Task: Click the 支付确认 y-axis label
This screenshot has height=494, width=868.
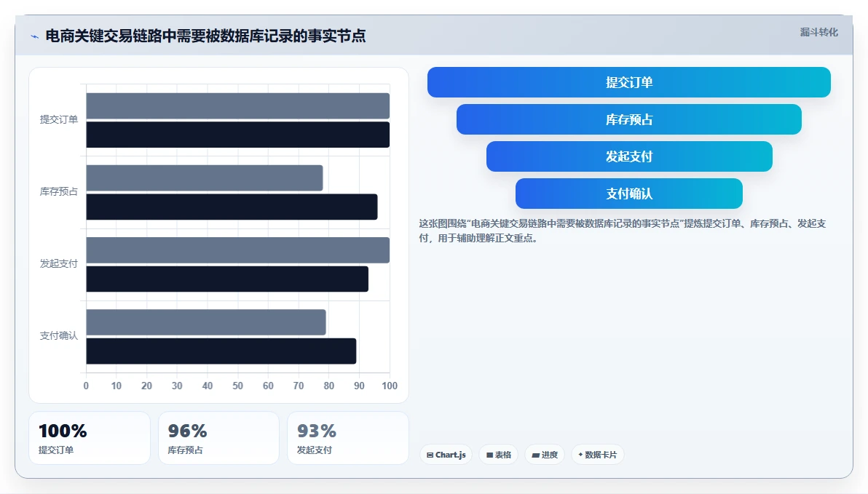Action: pos(59,336)
